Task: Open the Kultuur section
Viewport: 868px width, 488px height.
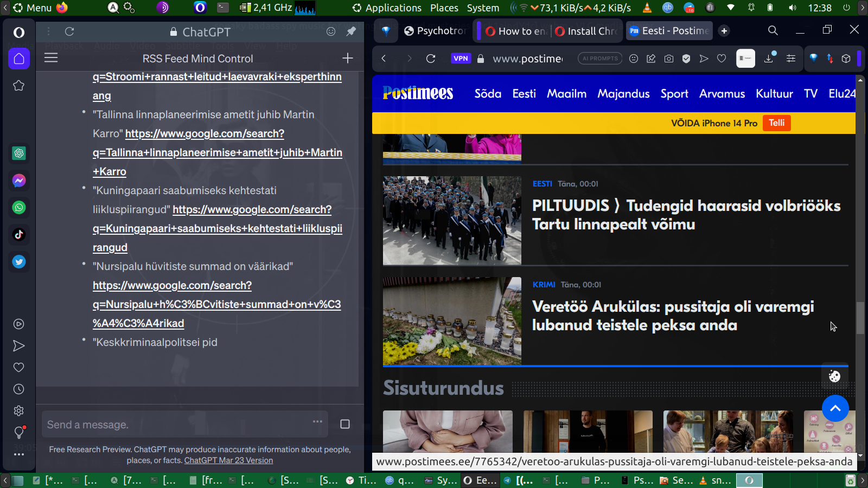Action: (x=774, y=94)
